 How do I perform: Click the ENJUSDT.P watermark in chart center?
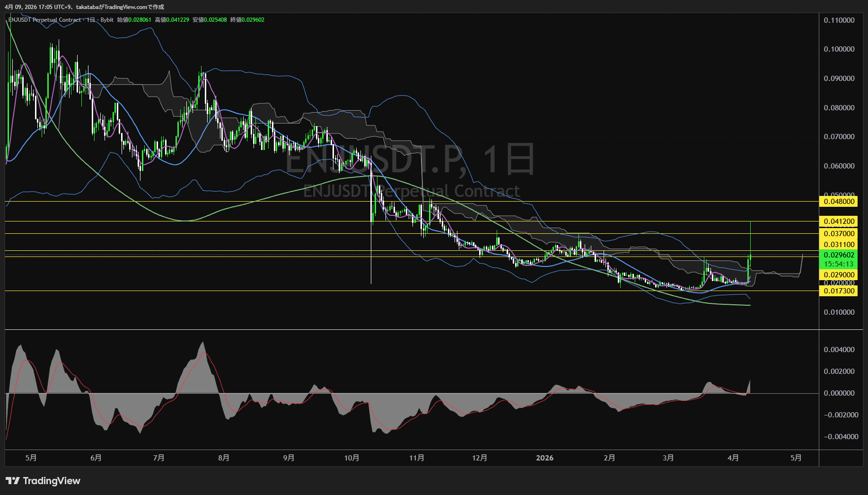pyautogui.click(x=410, y=160)
